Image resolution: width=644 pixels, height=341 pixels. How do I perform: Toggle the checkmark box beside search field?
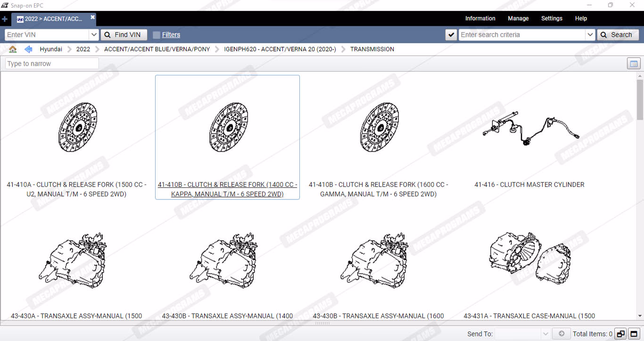pyautogui.click(x=451, y=35)
